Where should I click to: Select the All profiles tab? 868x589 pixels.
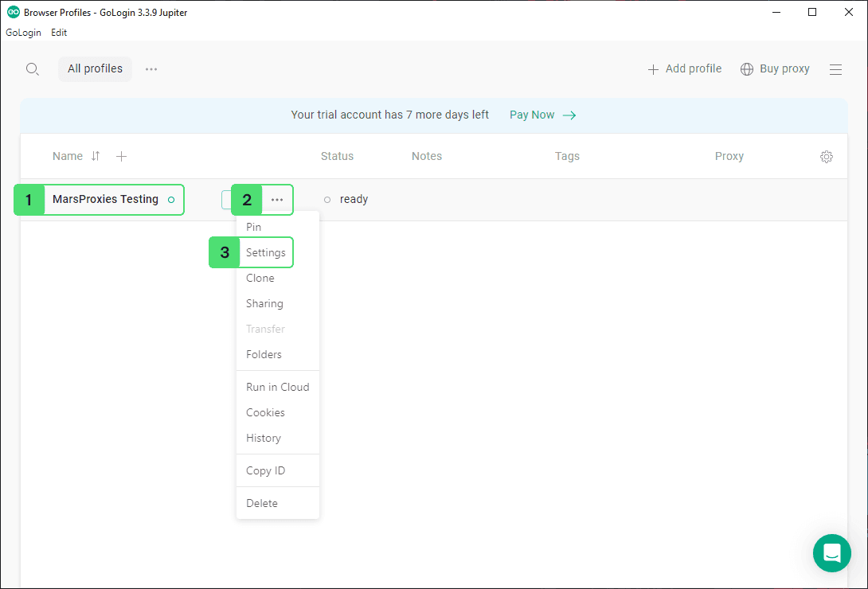(x=95, y=69)
